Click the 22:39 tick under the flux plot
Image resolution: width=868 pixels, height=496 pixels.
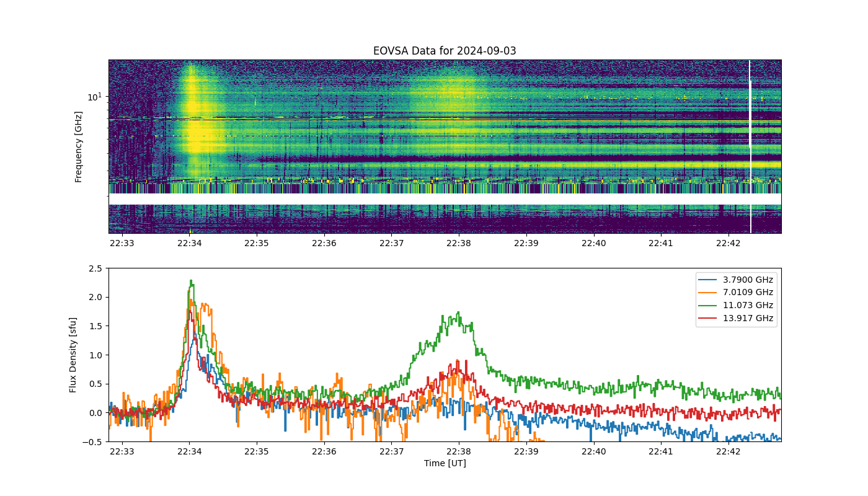pyautogui.click(x=526, y=451)
